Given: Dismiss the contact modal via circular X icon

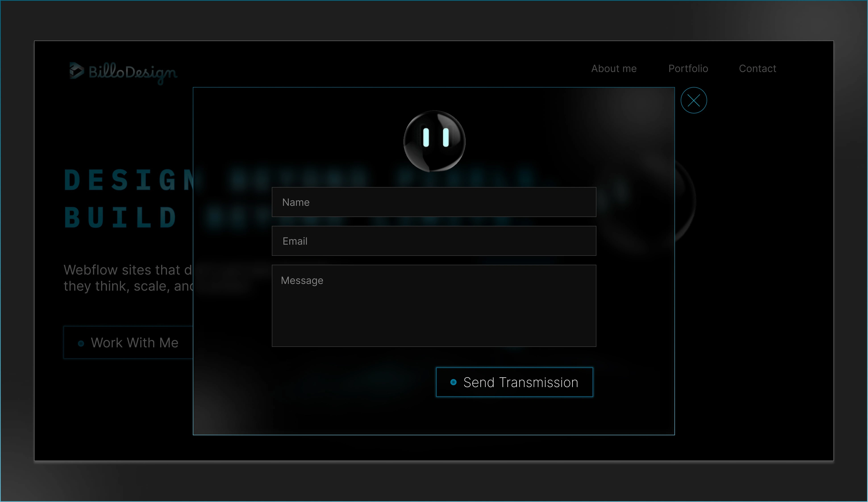Looking at the screenshot, I should [694, 100].
